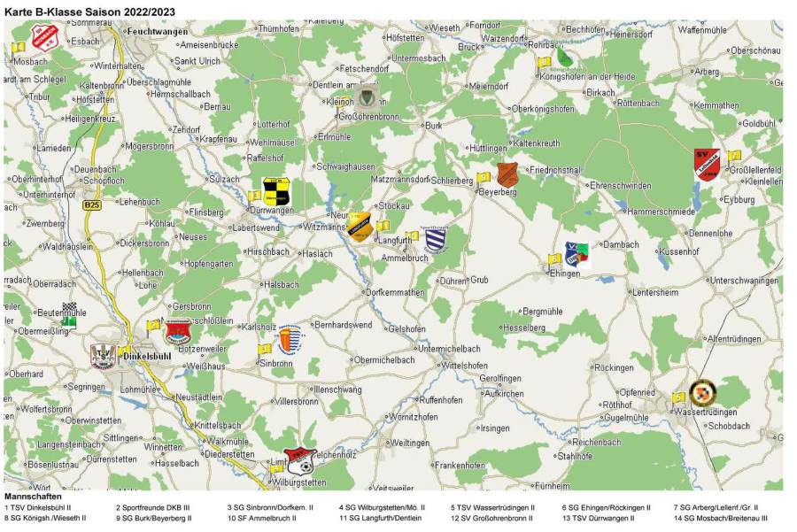The width and height of the screenshot is (797, 532).
Task: Select the red-white football crest at Wilburgstetten
Action: pyautogui.click(x=300, y=460)
